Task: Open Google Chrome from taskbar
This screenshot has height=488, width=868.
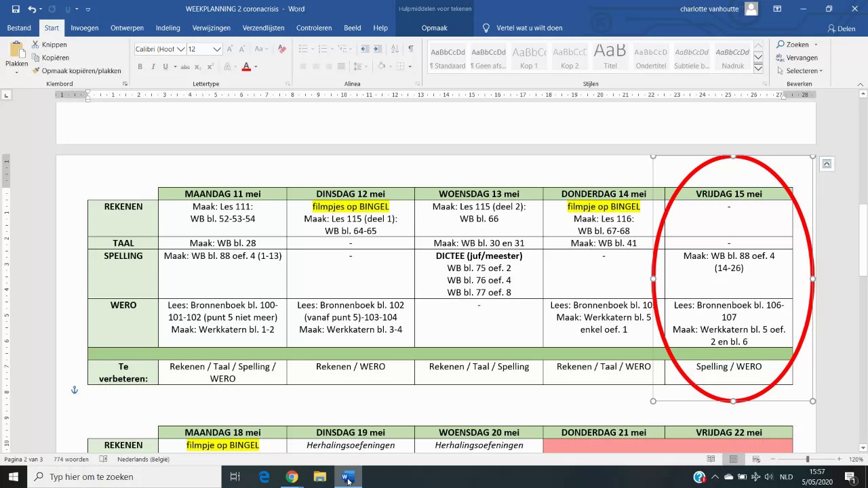Action: (x=292, y=477)
